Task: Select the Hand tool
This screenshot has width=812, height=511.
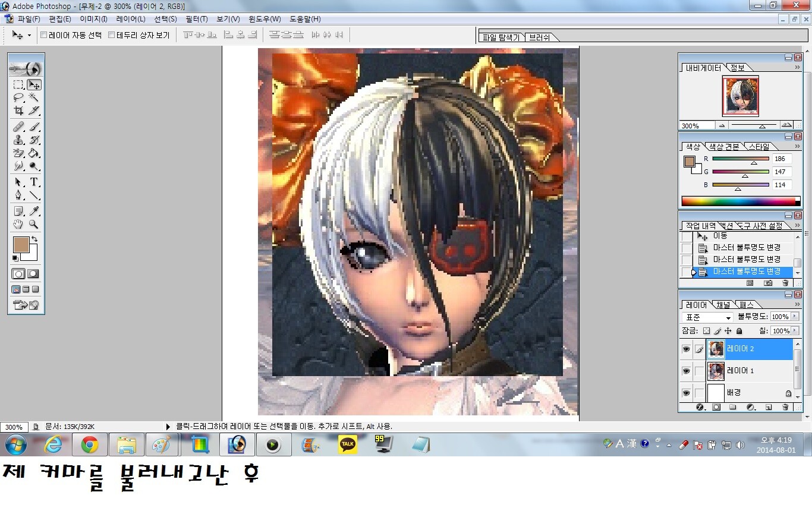Action: tap(18, 225)
